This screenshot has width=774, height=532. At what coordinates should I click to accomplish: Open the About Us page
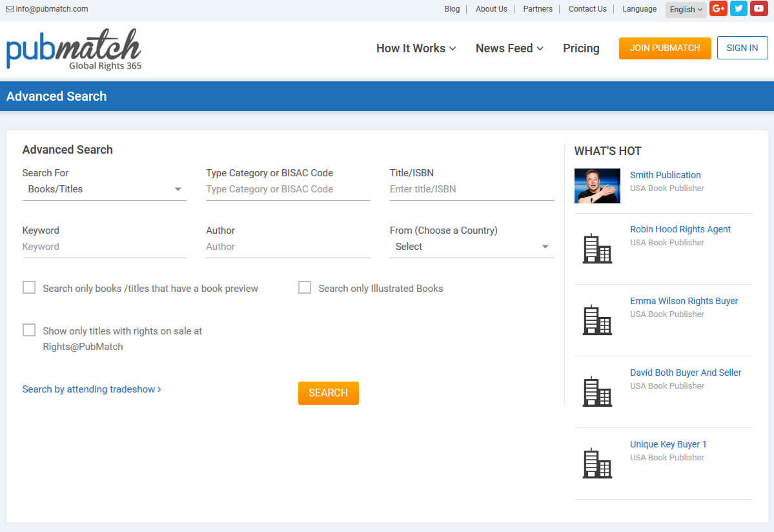click(491, 9)
